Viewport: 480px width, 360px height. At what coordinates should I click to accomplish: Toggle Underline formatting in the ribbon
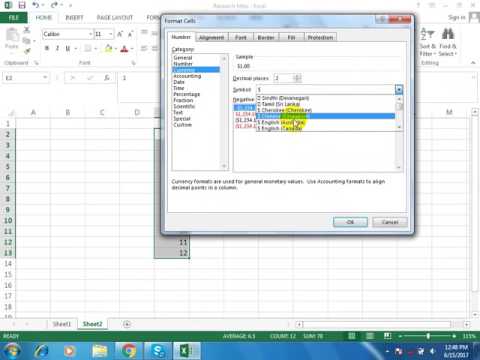(68, 49)
